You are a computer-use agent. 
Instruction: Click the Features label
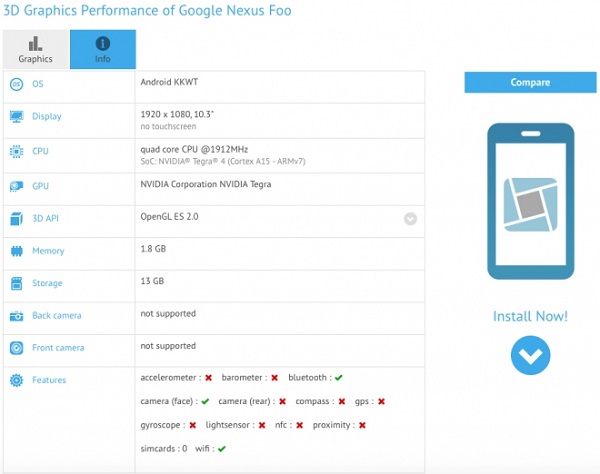[x=49, y=380]
